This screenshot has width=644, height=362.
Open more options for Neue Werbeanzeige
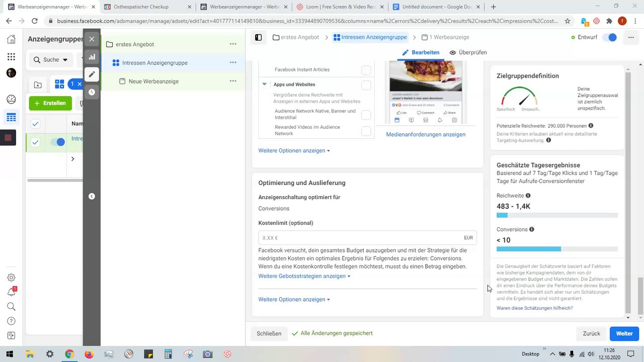233,81
